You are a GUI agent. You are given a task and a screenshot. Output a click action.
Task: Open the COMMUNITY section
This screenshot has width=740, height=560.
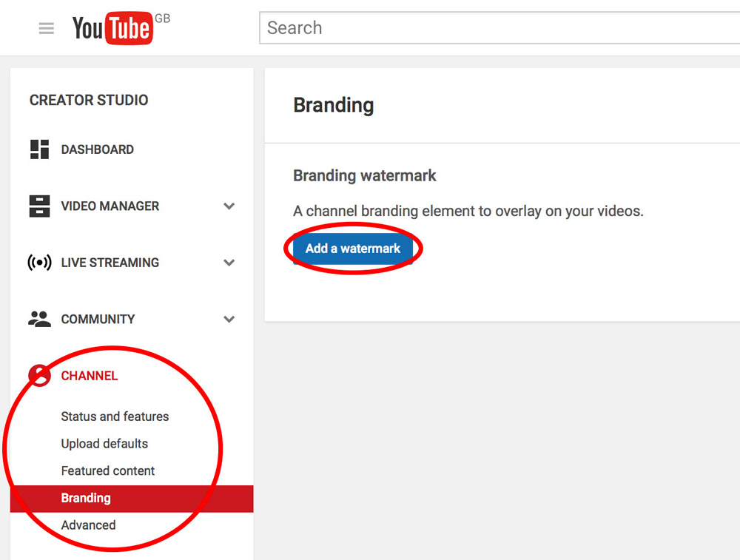98,320
